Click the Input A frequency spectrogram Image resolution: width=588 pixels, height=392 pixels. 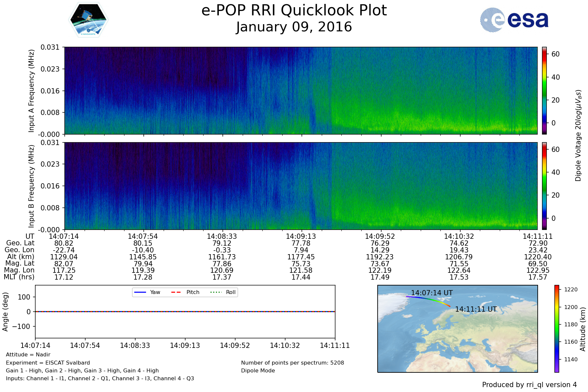(301, 90)
